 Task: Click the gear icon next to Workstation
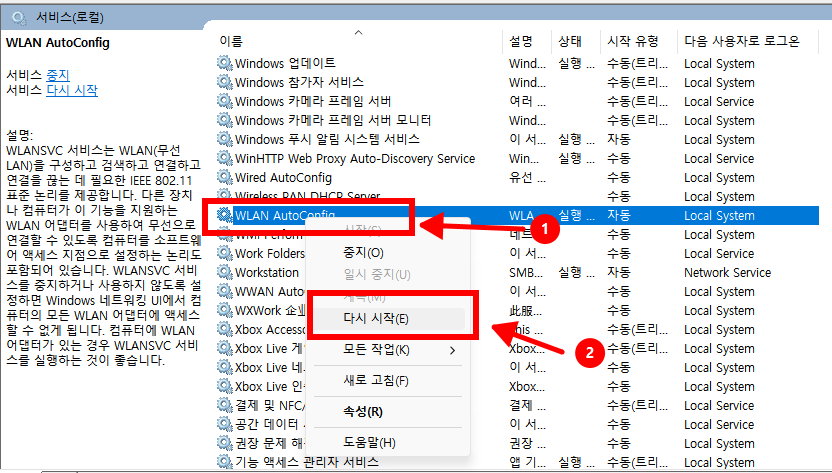[225, 272]
